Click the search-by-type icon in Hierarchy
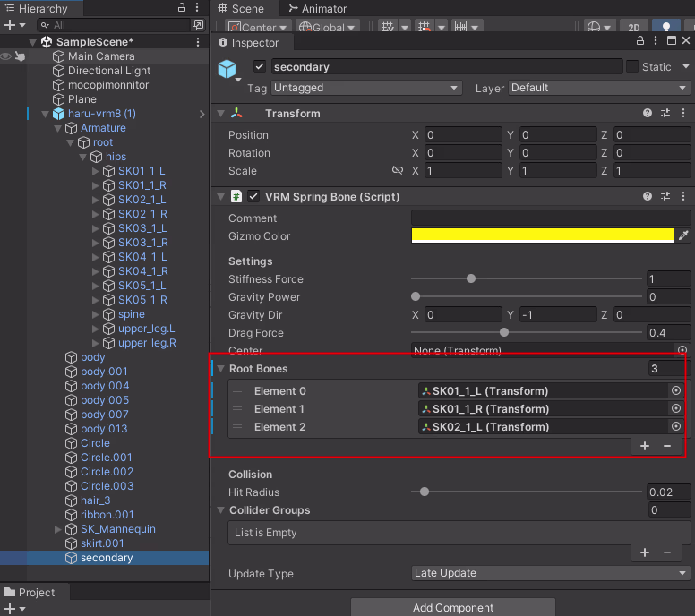This screenshot has width=695, height=616. coord(198,25)
